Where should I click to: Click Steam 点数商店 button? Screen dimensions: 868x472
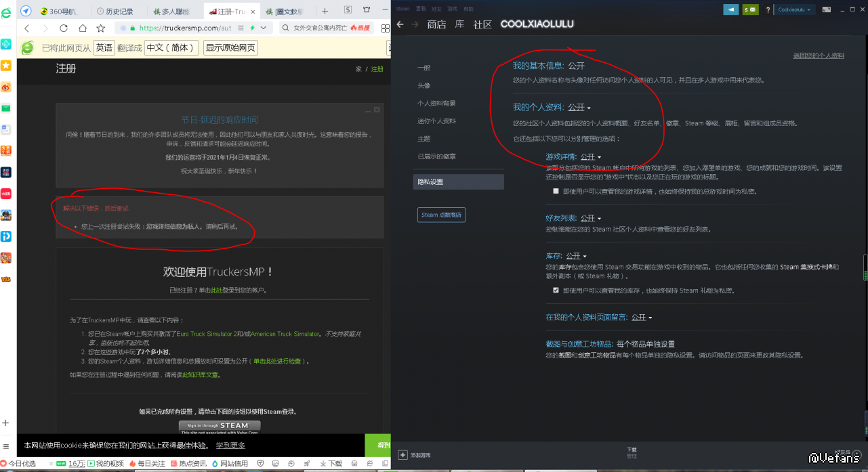click(441, 215)
